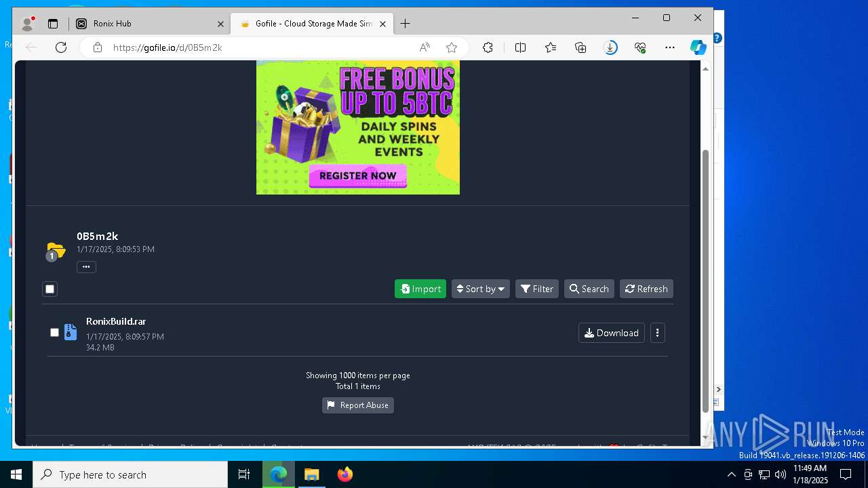Expand the Sort by dropdown
868x488 pixels.
pos(481,289)
